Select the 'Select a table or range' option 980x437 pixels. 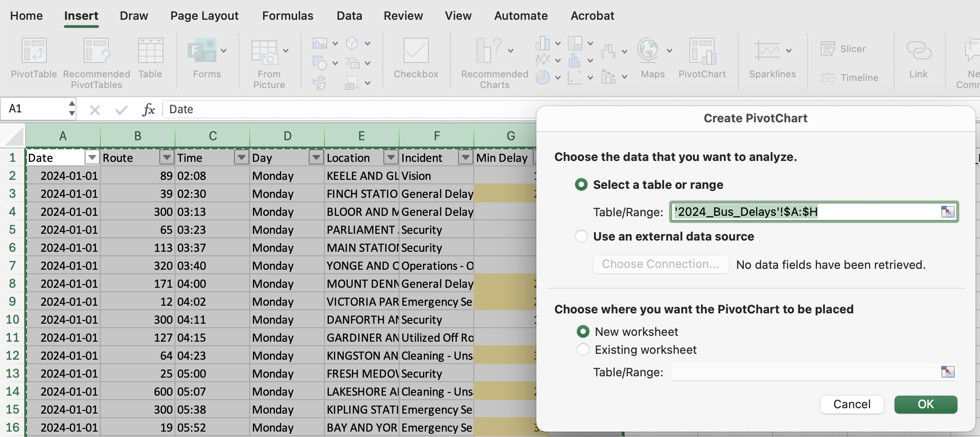(x=581, y=184)
